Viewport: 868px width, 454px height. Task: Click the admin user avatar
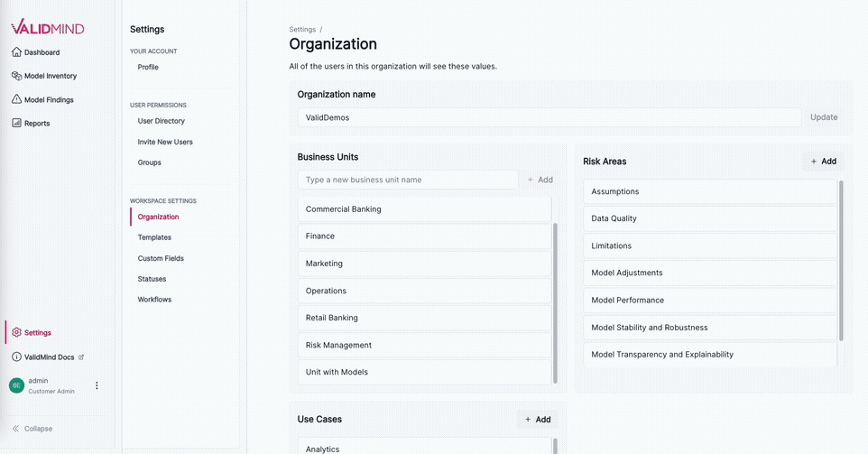[16, 385]
